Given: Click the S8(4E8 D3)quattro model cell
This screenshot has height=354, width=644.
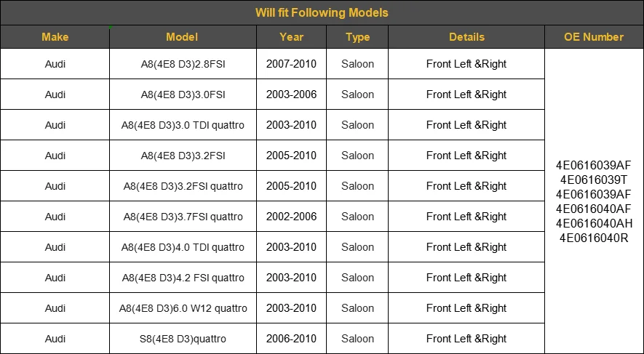Looking at the screenshot, I should pos(183,339).
